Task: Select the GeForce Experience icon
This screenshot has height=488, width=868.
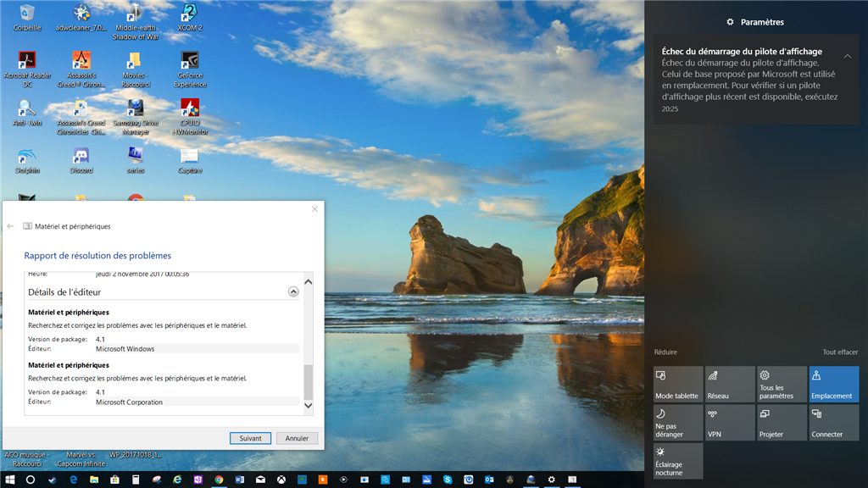Action: pyautogui.click(x=190, y=69)
